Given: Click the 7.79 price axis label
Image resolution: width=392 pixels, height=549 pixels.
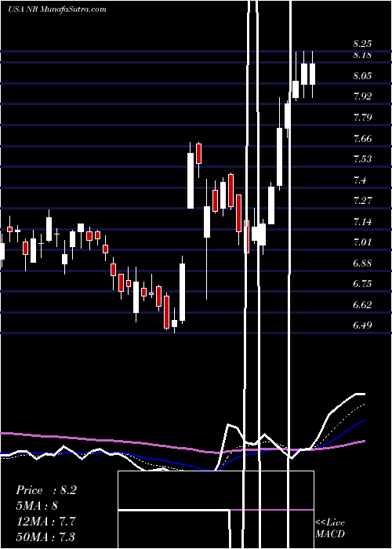Looking at the screenshot, I should 362,118.
